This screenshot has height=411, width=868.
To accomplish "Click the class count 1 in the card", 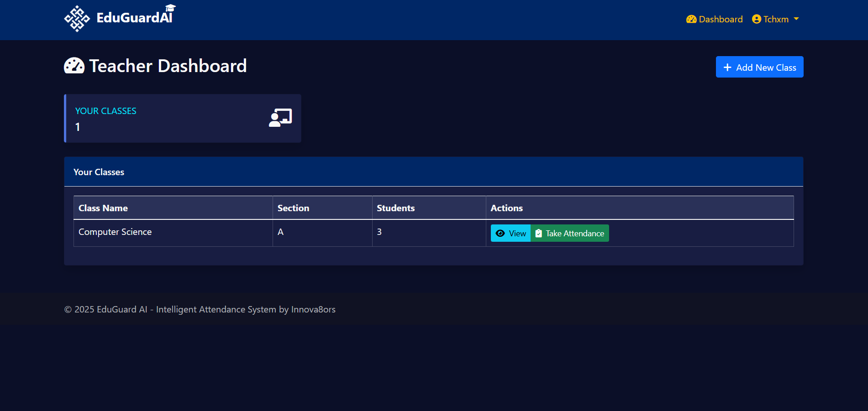I will click(x=78, y=127).
